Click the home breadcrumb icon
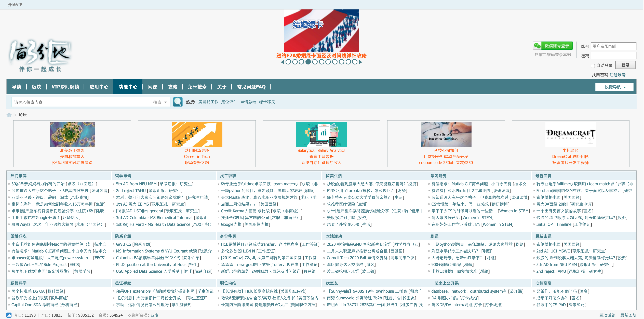The height and width of the screenshot is (319, 644). coord(9,115)
